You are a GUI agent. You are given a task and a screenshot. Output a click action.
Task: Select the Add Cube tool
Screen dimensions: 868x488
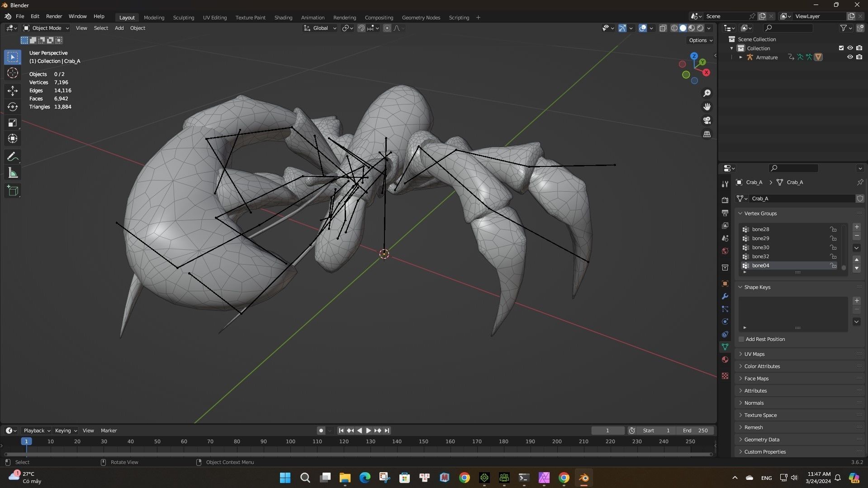(13, 191)
